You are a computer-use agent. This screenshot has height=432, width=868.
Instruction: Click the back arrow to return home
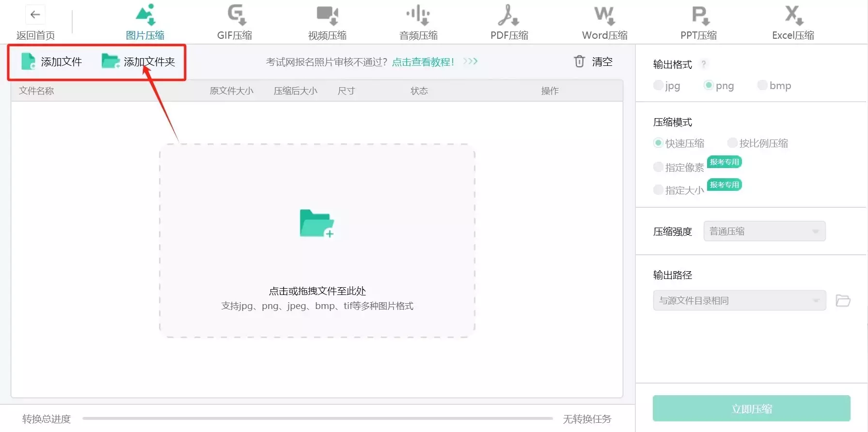click(35, 15)
